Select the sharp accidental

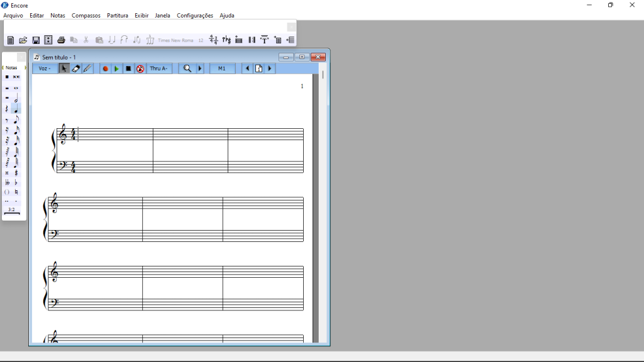(16, 172)
